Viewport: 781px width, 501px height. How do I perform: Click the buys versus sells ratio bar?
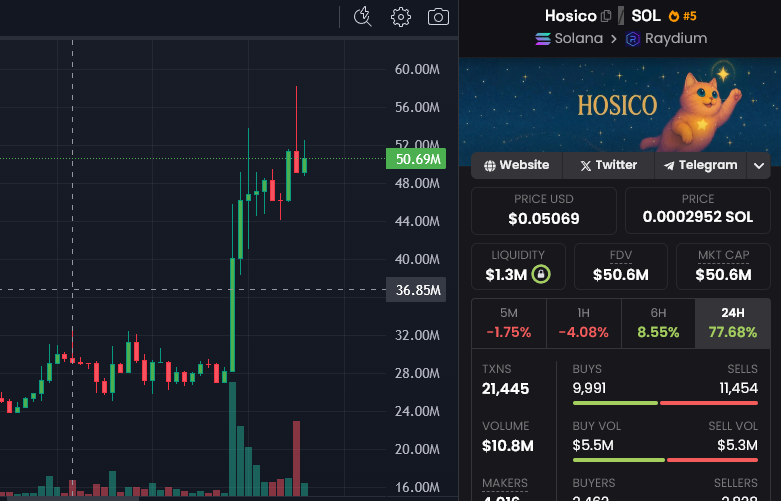point(665,403)
